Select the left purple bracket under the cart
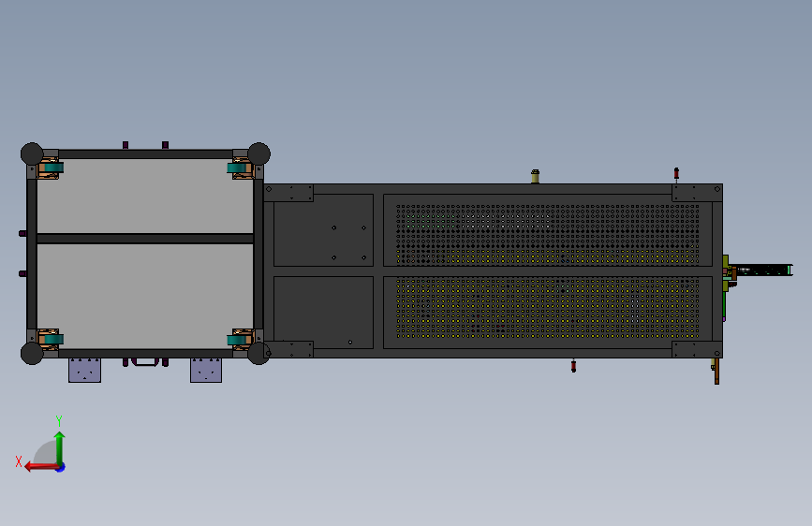 (x=85, y=371)
